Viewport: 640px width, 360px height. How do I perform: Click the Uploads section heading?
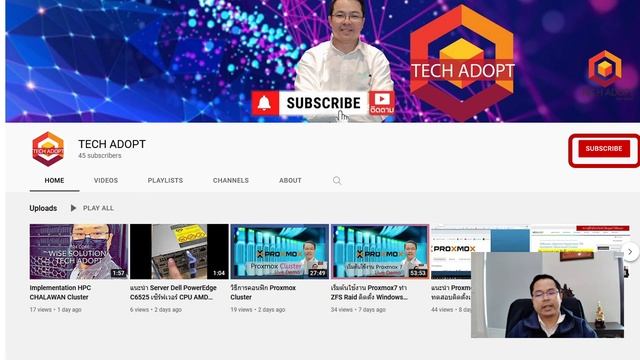click(x=43, y=208)
